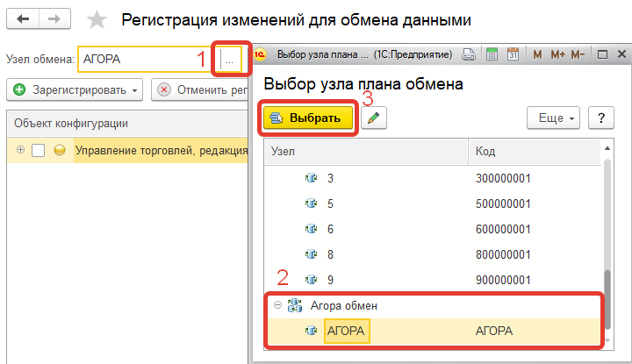Screen dimensions: 632x364
Task: Click the print/save icon in the dialog title bar
Action: coord(470,54)
